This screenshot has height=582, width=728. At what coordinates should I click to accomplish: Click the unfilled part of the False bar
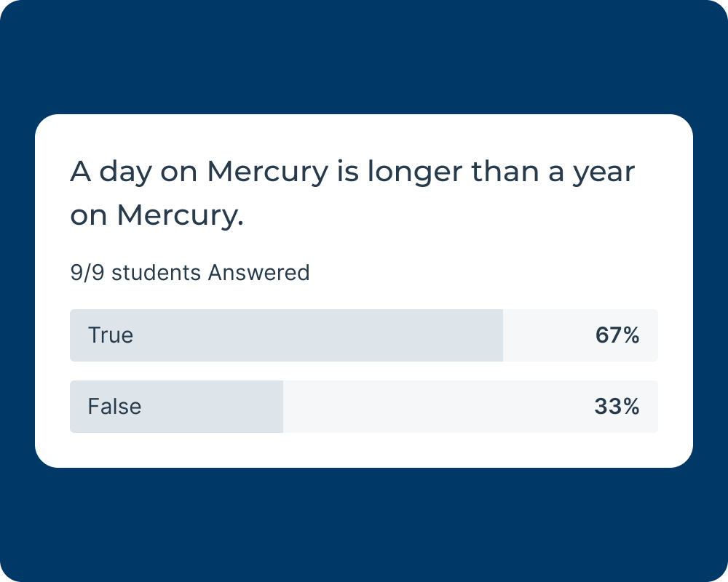click(x=437, y=407)
